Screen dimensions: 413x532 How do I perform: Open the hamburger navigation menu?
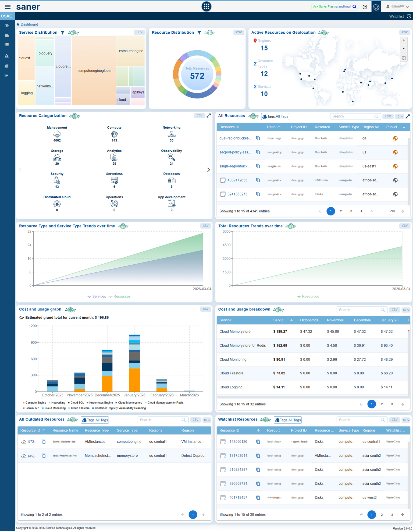click(8, 7)
